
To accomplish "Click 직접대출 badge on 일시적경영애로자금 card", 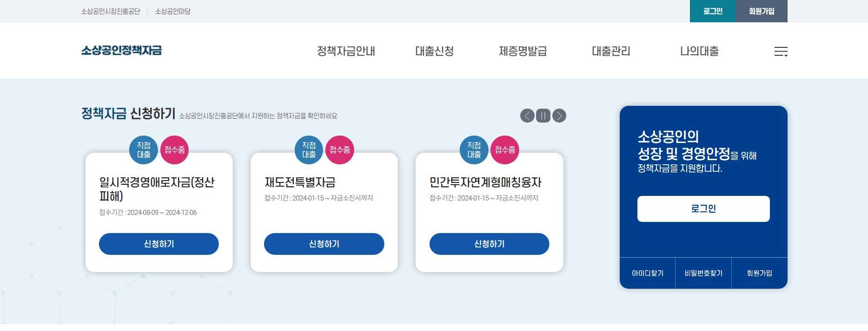I will (144, 150).
